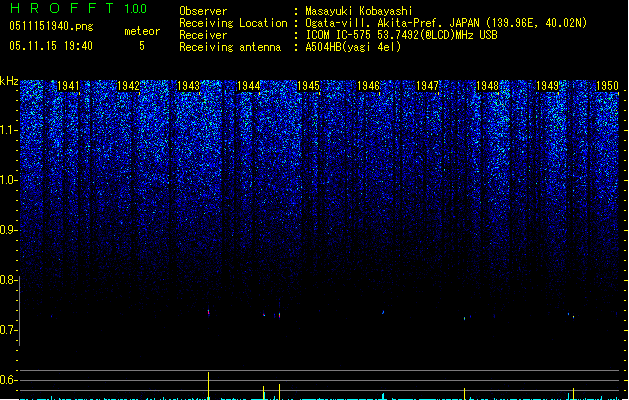629x400 pixels.
Task: Click the HROFFT 1.0.0 title text
Action: point(79,8)
